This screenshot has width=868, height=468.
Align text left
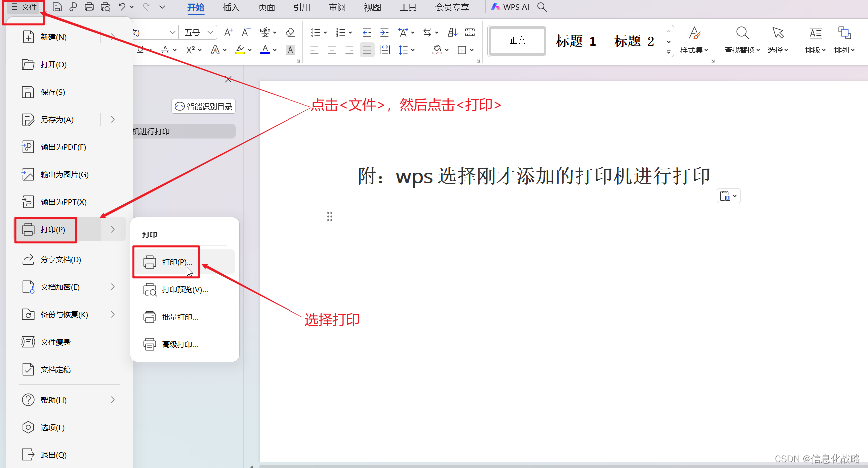[314, 50]
